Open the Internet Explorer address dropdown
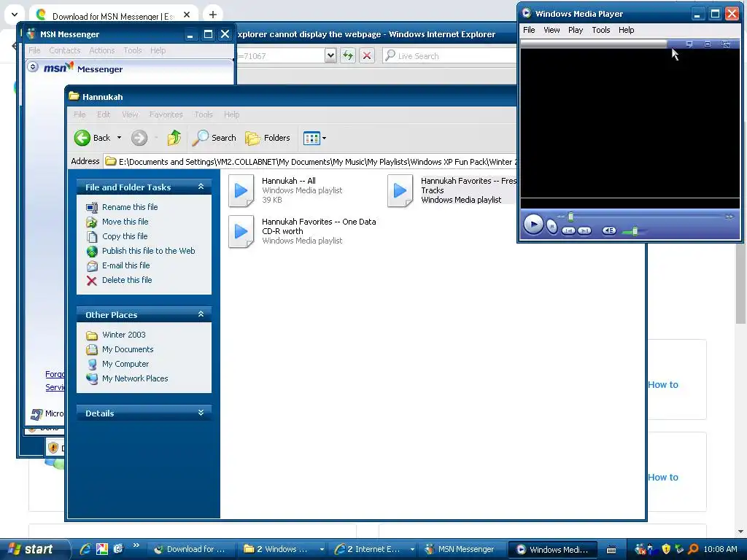747x560 pixels. click(x=330, y=55)
